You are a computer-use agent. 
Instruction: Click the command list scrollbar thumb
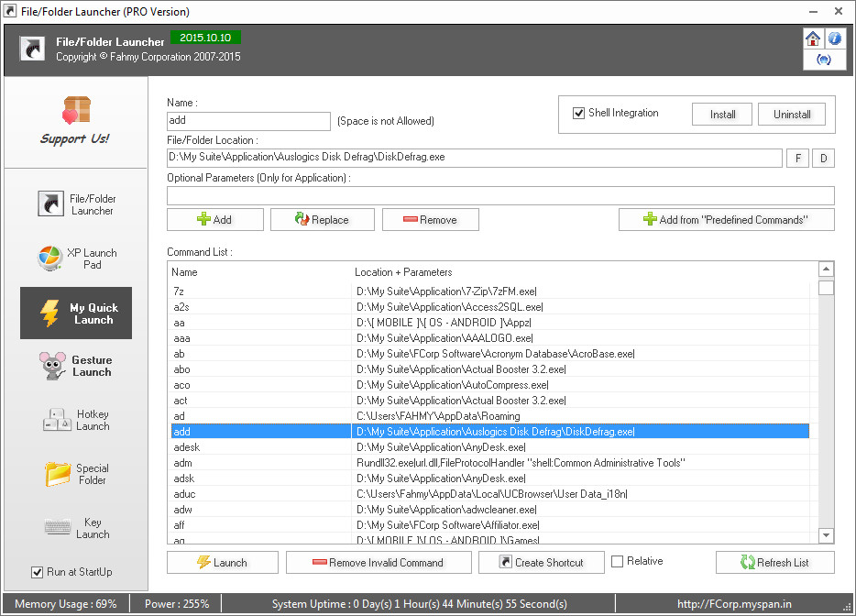point(827,287)
